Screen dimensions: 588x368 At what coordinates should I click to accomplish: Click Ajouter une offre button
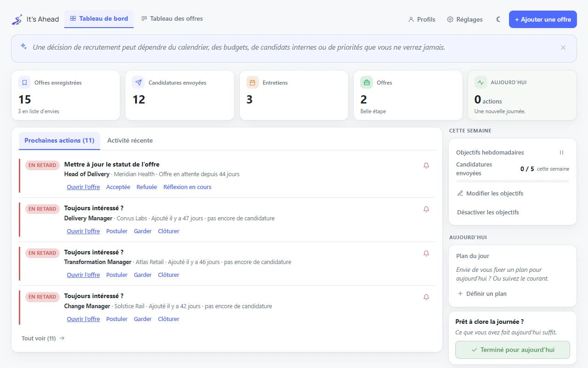coord(543,19)
